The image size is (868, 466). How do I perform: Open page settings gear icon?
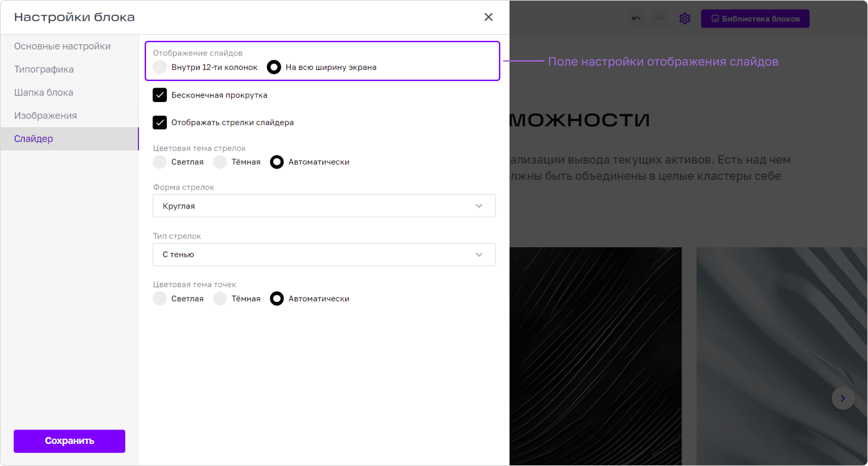click(x=684, y=18)
